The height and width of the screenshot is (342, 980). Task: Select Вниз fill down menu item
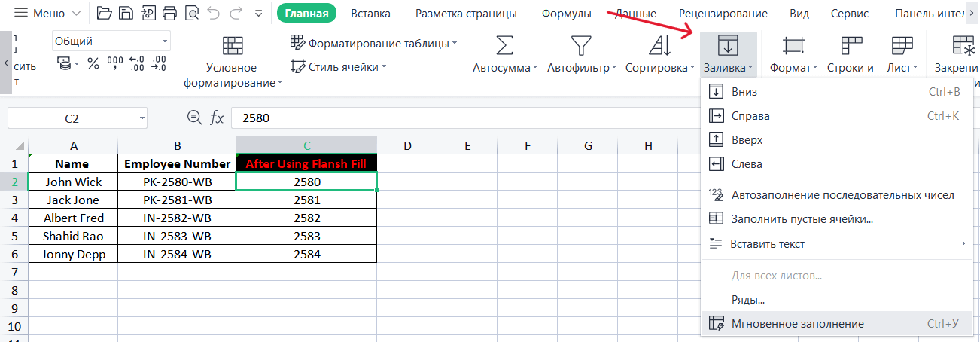pyautogui.click(x=836, y=92)
